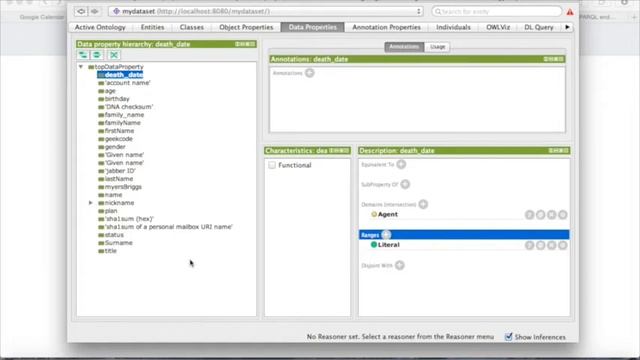This screenshot has width=640, height=360.
Task: Add a Disjoint With axiom
Action: [x=400, y=265]
